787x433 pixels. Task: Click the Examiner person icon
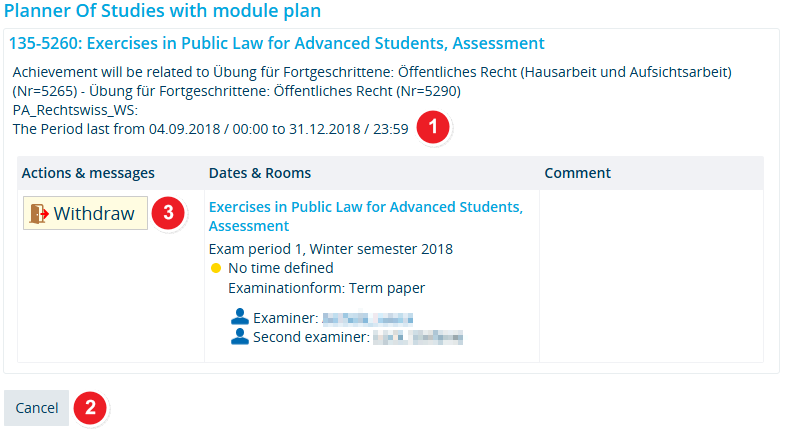(x=240, y=317)
